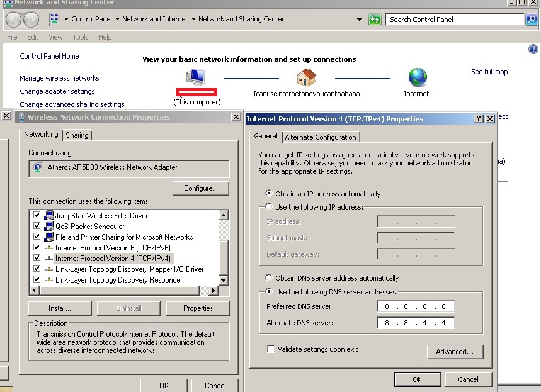Click the This computer network icon

pyautogui.click(x=195, y=78)
